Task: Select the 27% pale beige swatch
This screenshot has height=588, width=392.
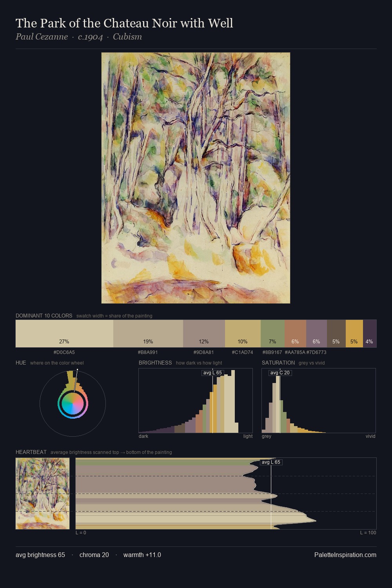Action: [64, 334]
